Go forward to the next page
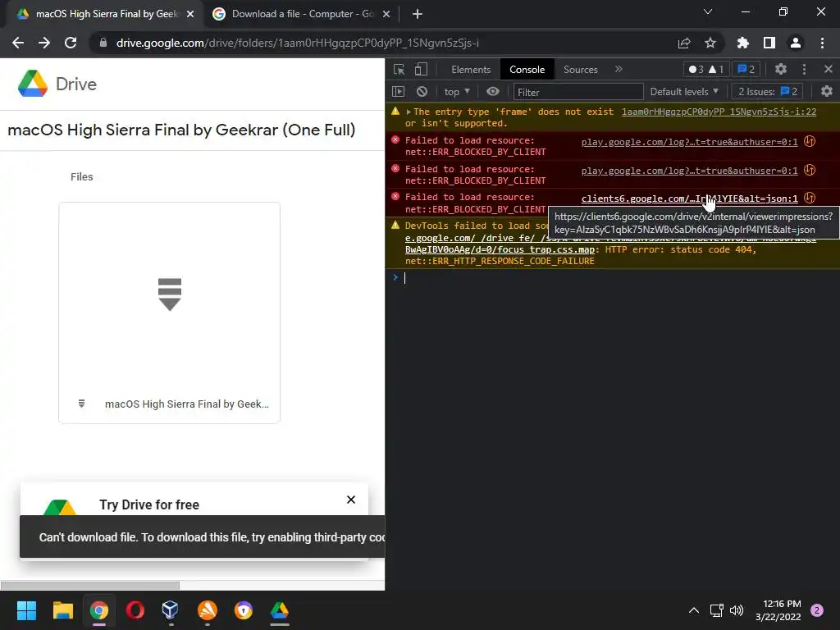Screen dimensions: 840x630 point(44,43)
